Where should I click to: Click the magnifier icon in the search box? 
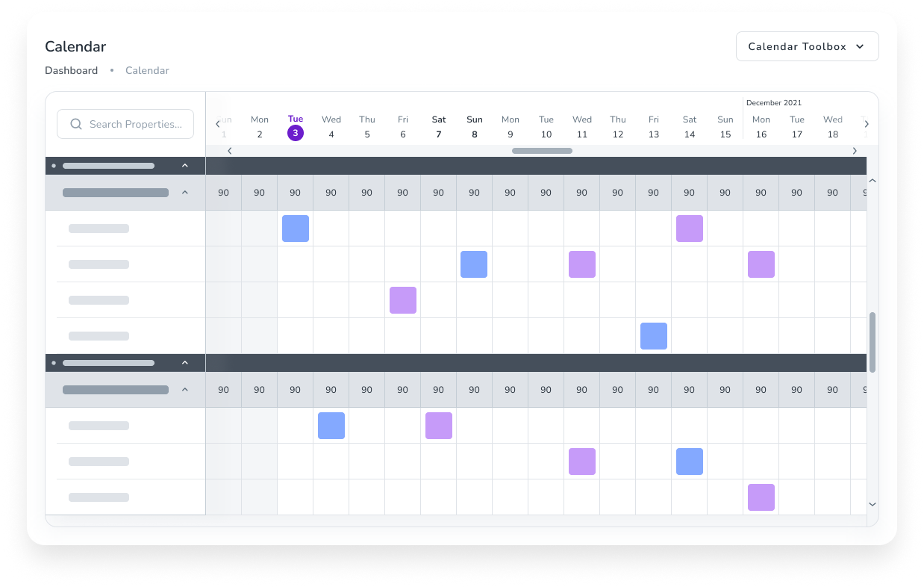tap(76, 124)
